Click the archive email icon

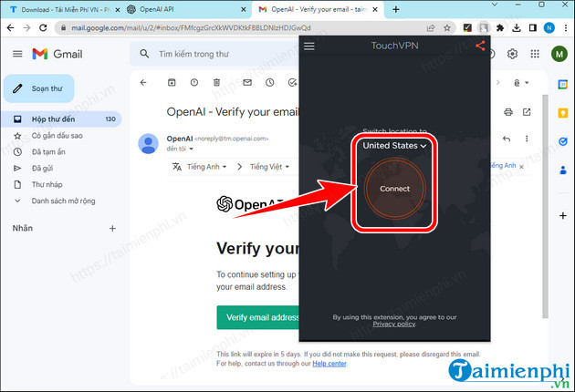click(x=171, y=83)
